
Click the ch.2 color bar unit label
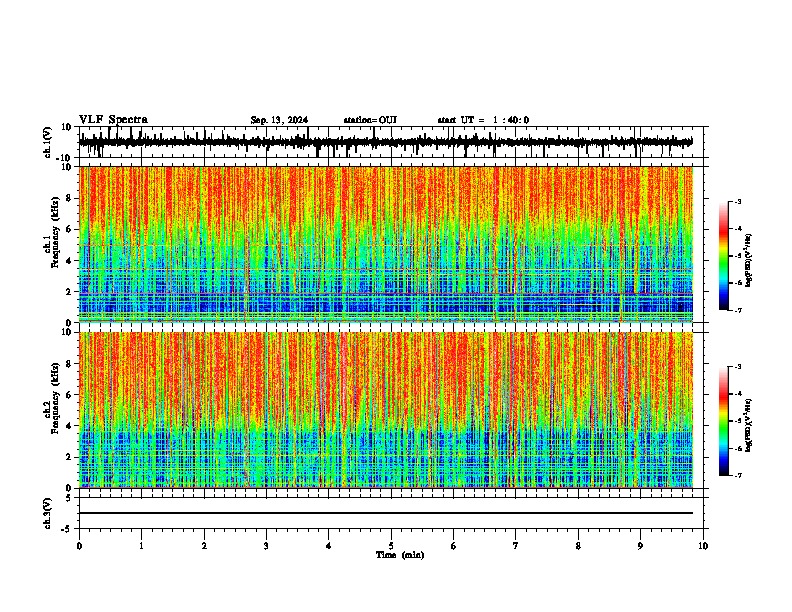tap(749, 425)
